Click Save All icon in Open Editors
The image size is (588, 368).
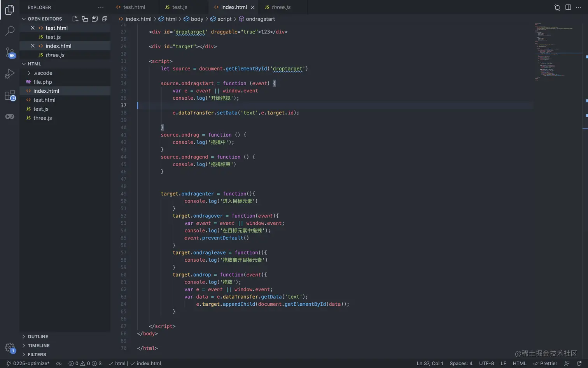pos(94,19)
